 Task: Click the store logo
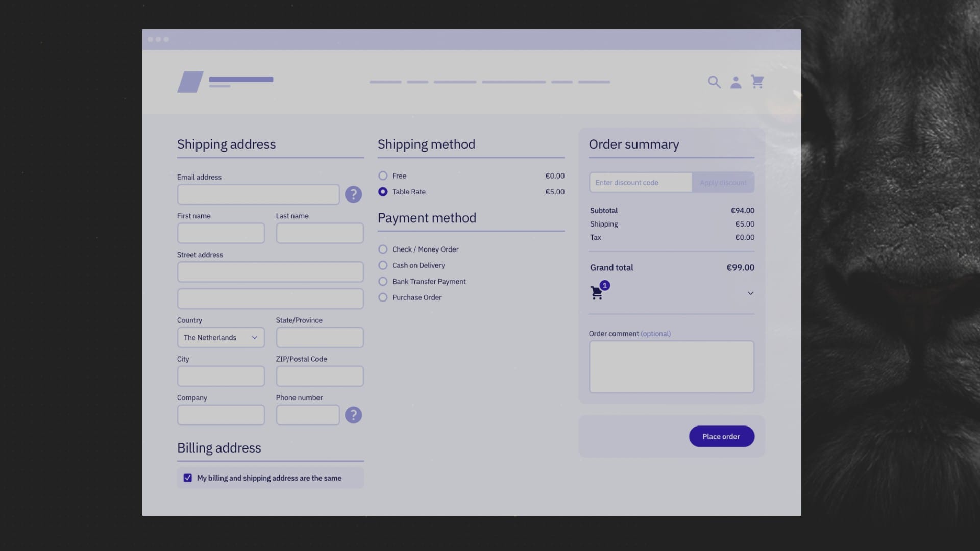pos(189,82)
